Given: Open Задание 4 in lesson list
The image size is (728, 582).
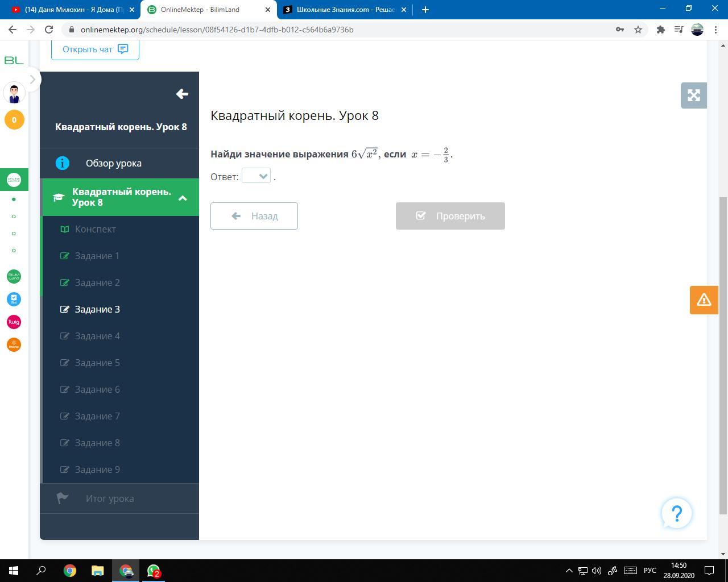Looking at the screenshot, I should [x=97, y=336].
